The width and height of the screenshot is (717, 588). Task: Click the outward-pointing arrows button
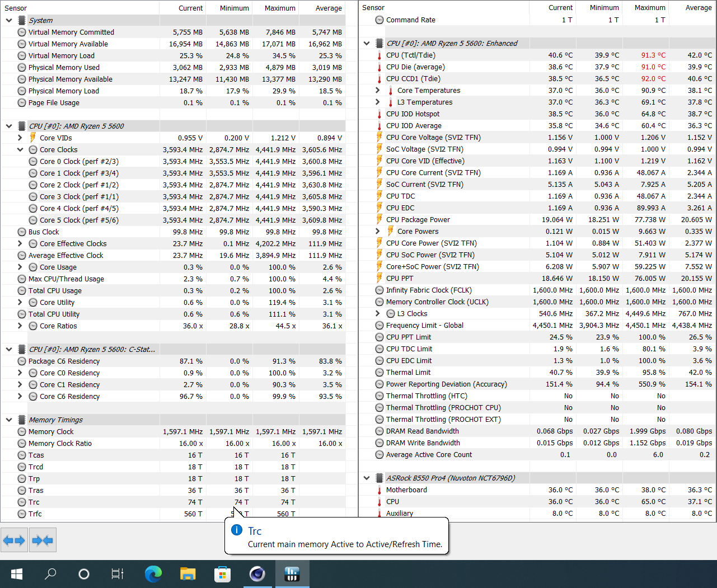click(x=14, y=540)
